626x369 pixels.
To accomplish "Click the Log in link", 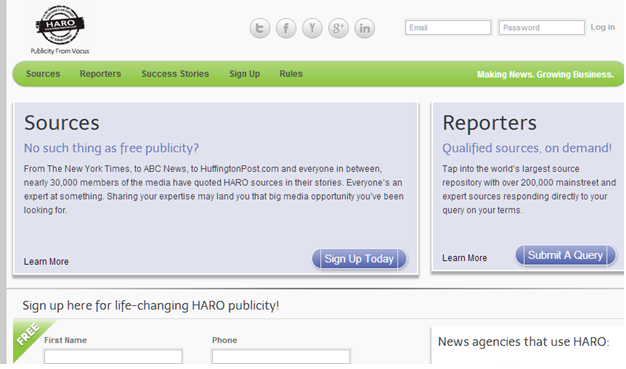I will pyautogui.click(x=602, y=27).
